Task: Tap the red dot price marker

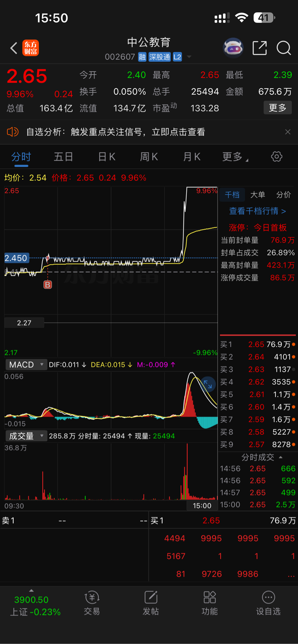Action: pos(48,258)
